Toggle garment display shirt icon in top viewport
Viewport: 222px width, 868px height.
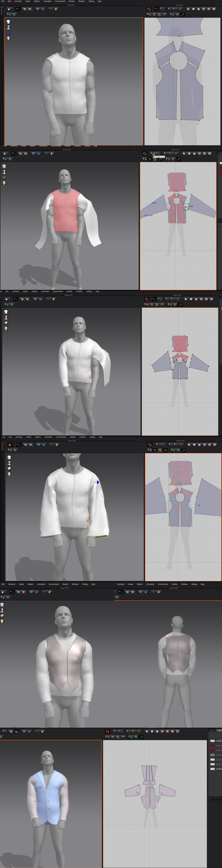[x=8, y=22]
